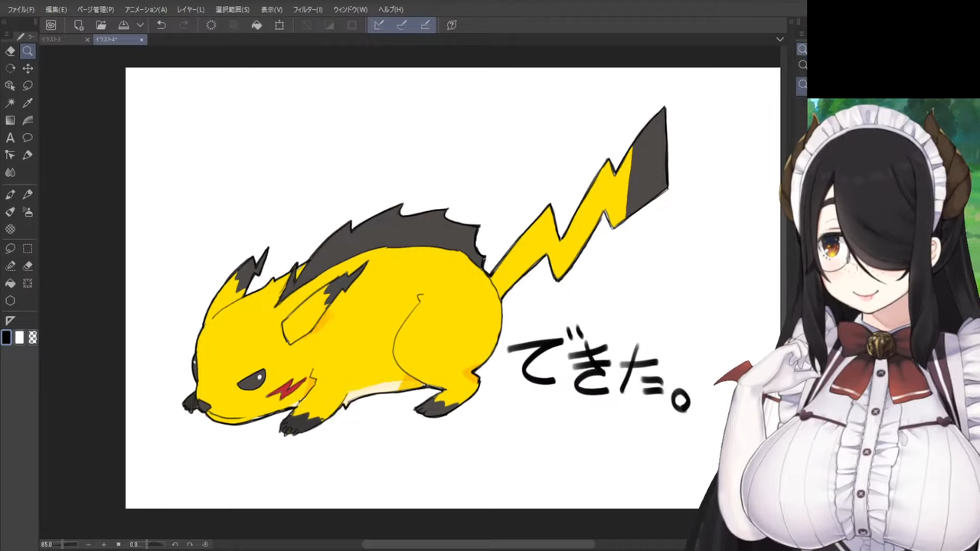Zoom out with the minus button

click(x=88, y=544)
